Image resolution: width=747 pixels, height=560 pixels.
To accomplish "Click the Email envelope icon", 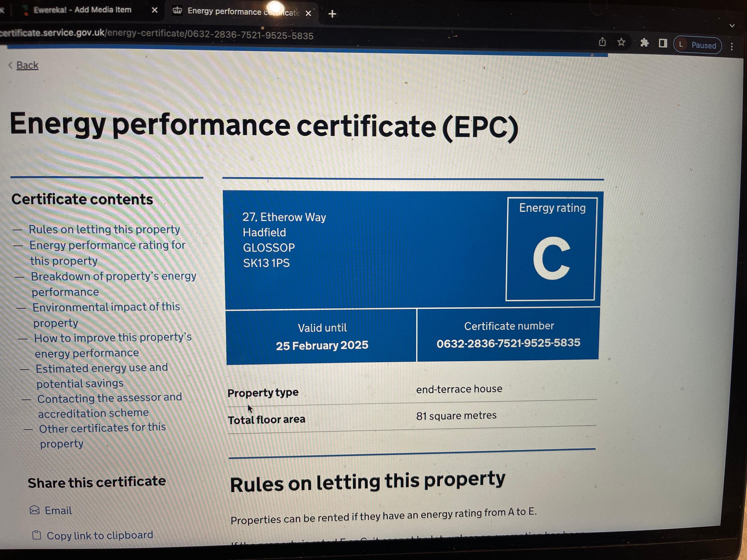I will (34, 510).
